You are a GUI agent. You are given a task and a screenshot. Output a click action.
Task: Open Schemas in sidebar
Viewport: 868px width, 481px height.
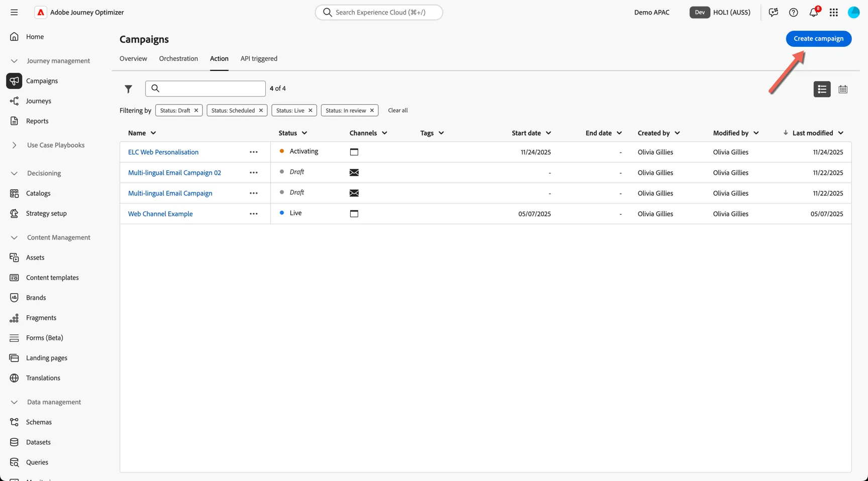coord(39,422)
